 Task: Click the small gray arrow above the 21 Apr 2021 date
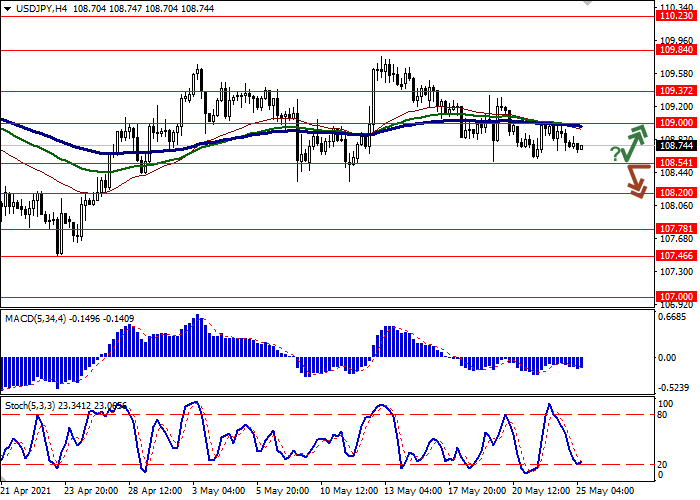[5, 478]
